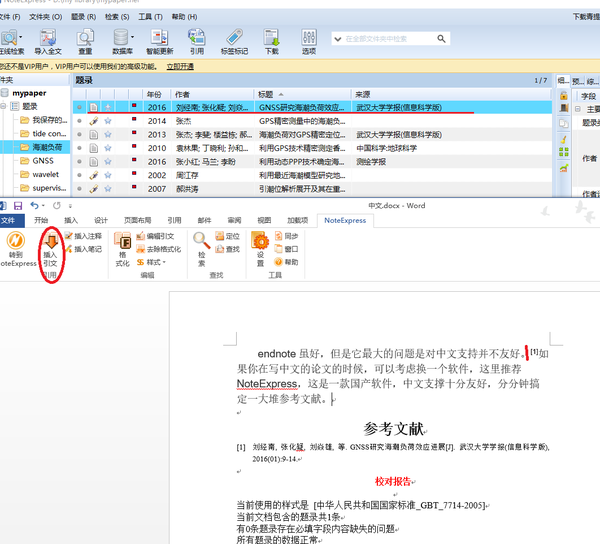Image resolution: width=600 pixels, height=544 pixels.
Task: Click remove formatting (去除格式化) in ribbon
Action: click(x=158, y=249)
